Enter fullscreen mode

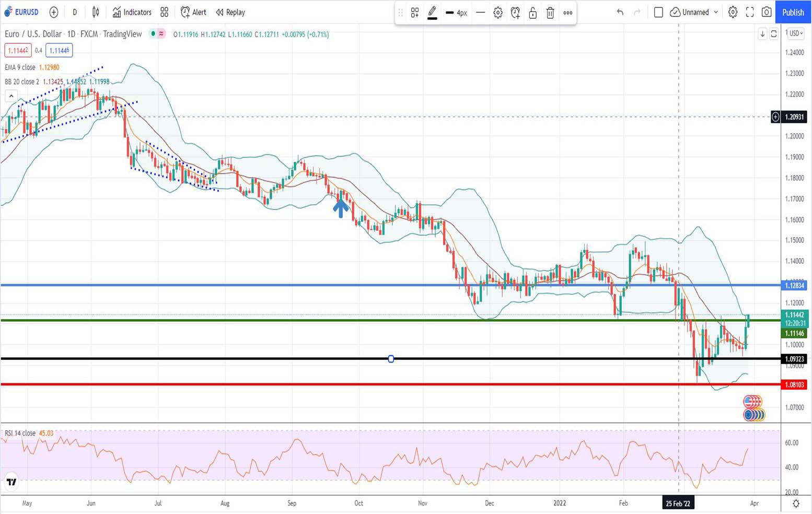[750, 12]
